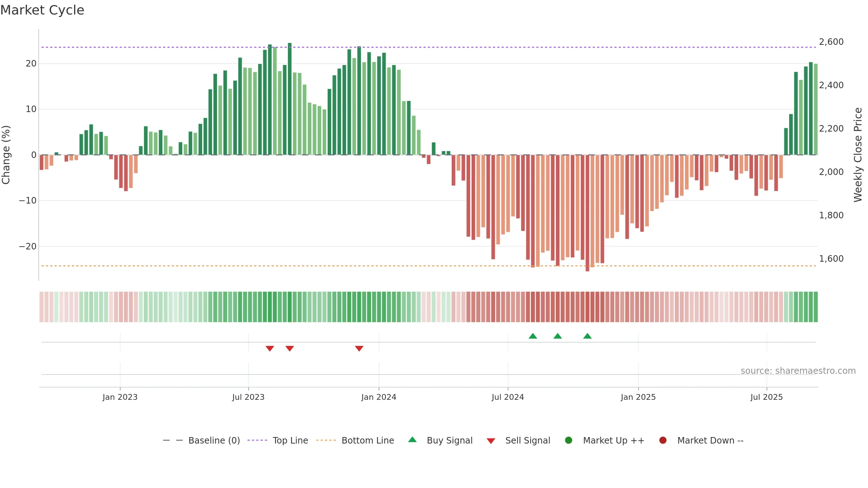The height and width of the screenshot is (488, 868).
Task: Click the 1,800 price axis label
Action: pyautogui.click(x=831, y=215)
